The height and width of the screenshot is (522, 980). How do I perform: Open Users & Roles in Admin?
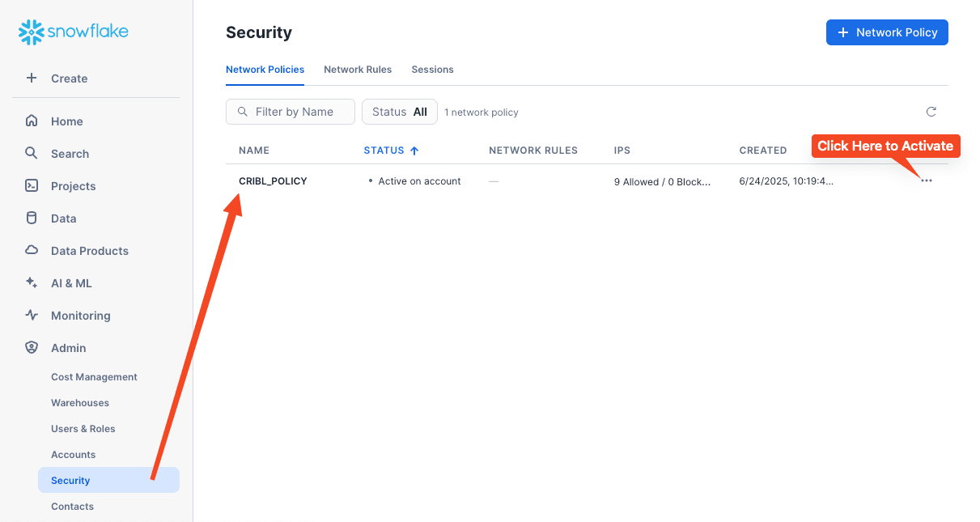coord(83,429)
